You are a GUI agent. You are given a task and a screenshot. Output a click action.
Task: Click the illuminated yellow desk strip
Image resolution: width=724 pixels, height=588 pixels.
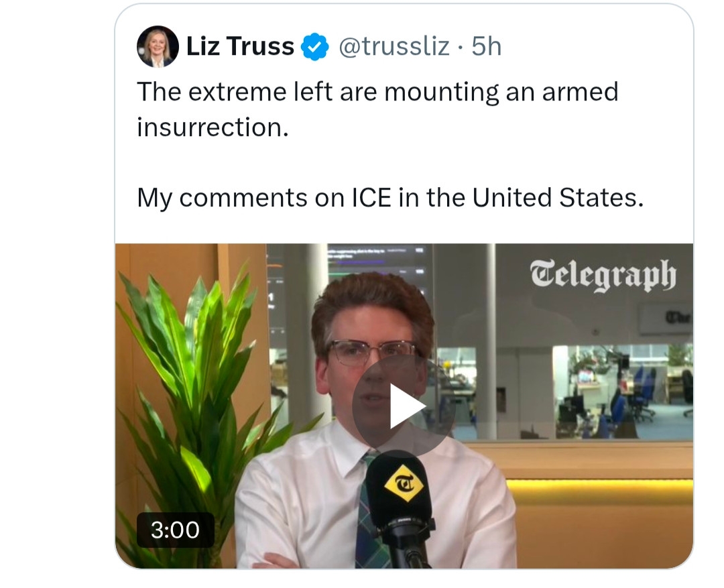tap(599, 490)
